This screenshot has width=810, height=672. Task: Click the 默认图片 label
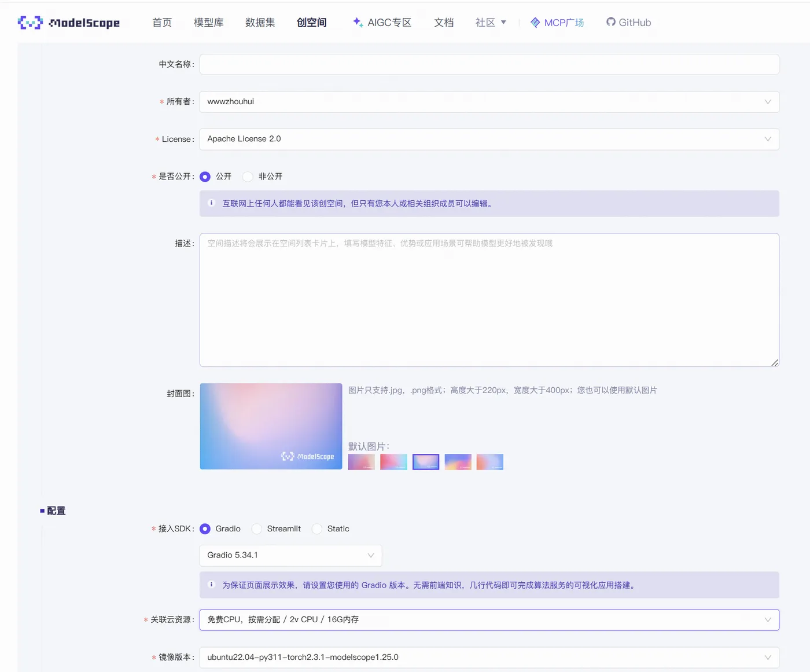click(x=369, y=446)
